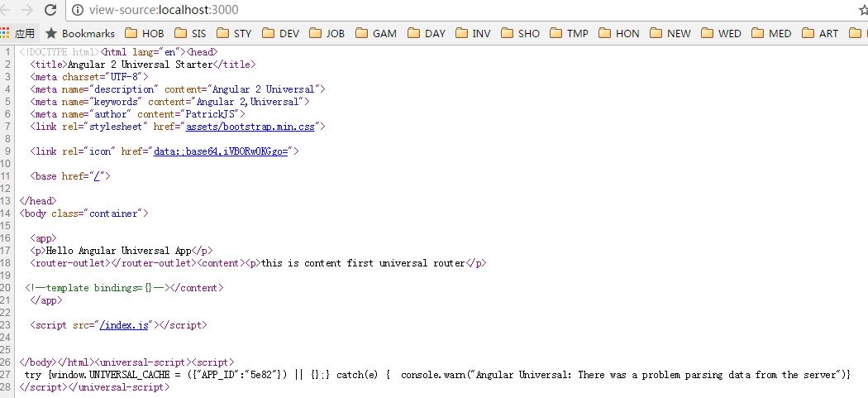Follow the assets/bootstrap.min.css link
This screenshot has height=398, width=868.
tap(250, 127)
